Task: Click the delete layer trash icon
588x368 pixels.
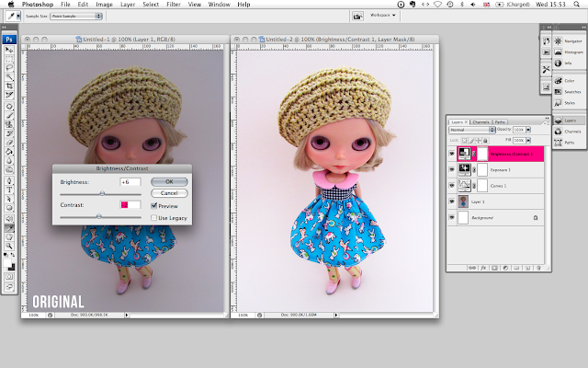Action: point(537,267)
